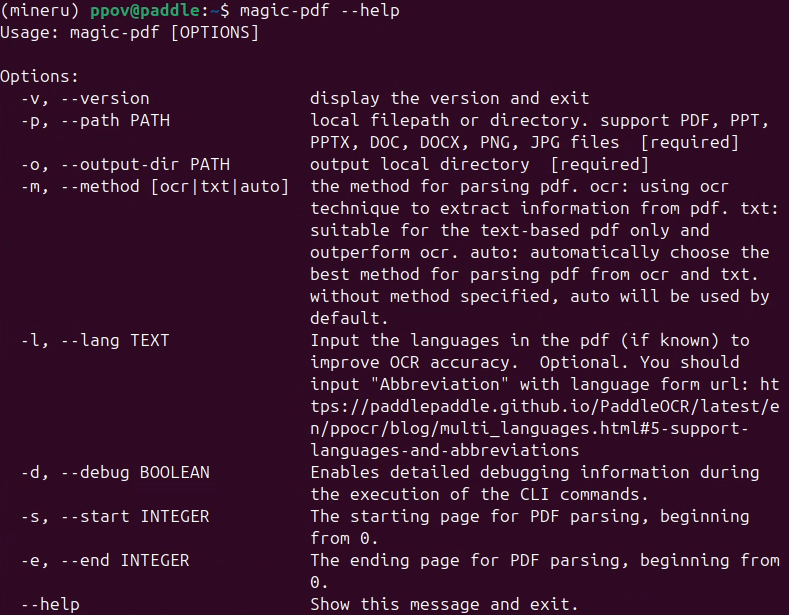
Task: Click the --method [ocr|txt|auto] option
Action: [175, 187]
